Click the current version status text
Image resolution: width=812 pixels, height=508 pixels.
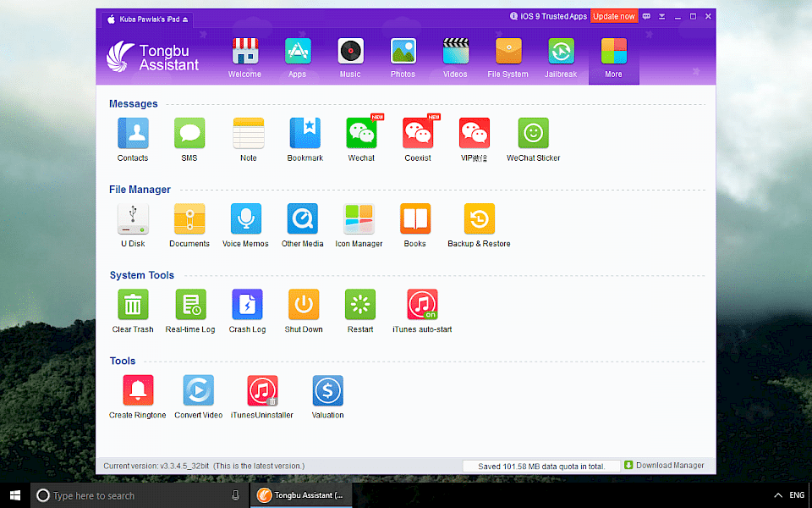coord(204,466)
